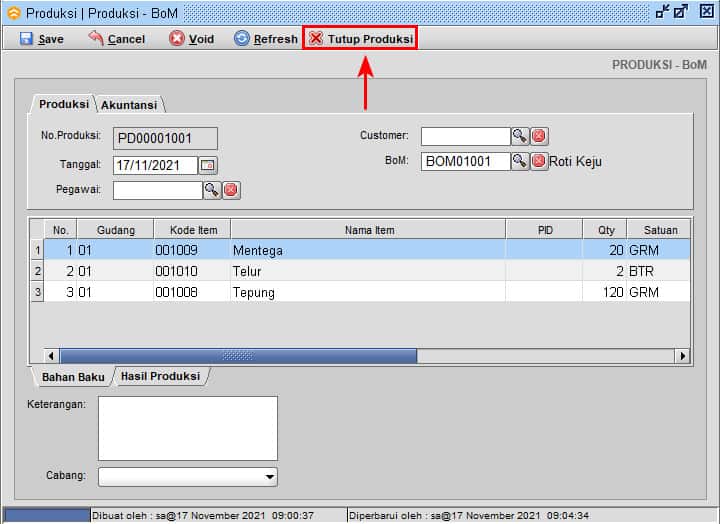This screenshot has height=524, width=720.
Task: Open the BoM lookup magnifier icon
Action: (520, 161)
